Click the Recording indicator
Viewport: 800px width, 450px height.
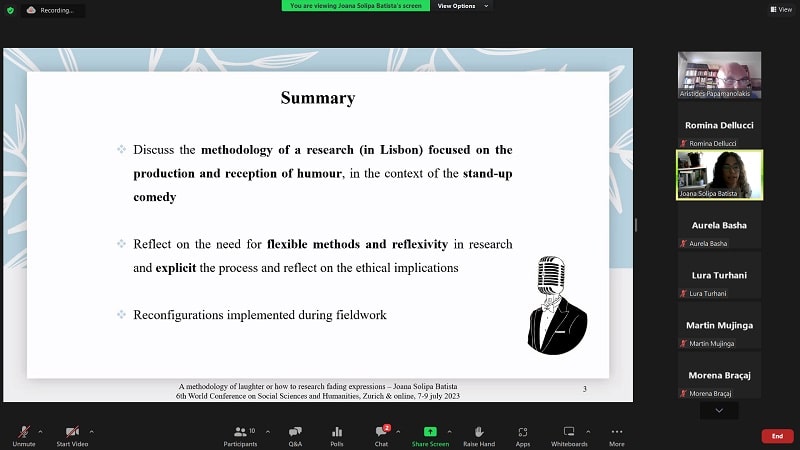52,10
